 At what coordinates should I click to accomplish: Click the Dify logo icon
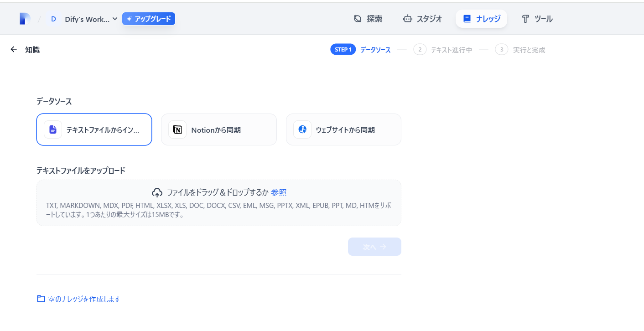[25, 19]
